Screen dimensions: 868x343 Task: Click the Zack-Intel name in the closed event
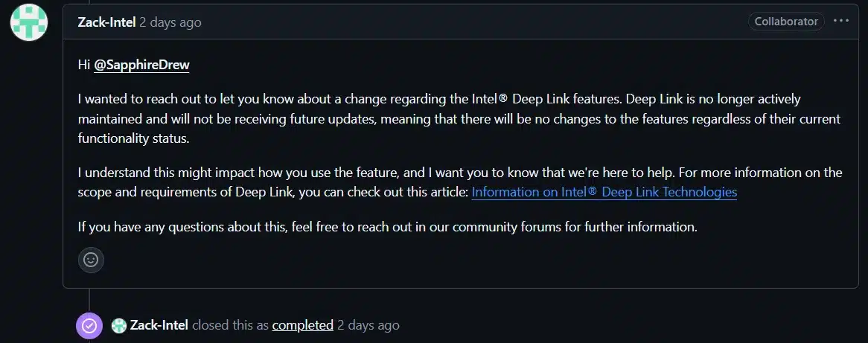click(159, 325)
